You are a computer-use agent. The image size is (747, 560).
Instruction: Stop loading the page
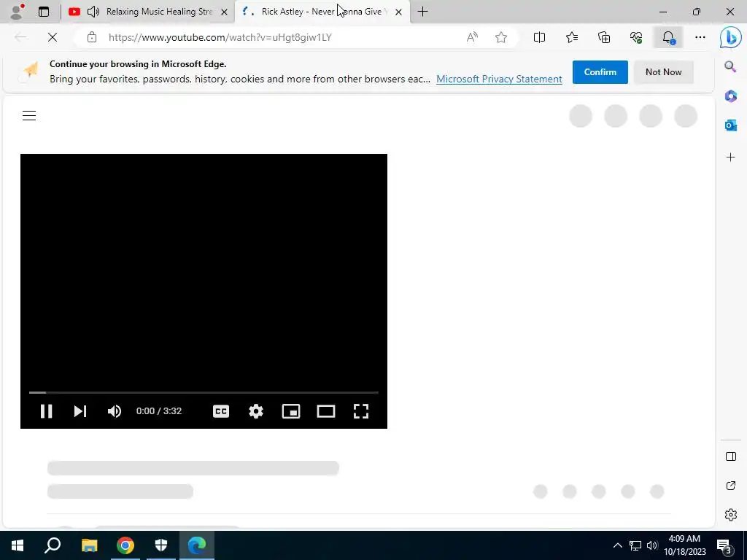[53, 37]
